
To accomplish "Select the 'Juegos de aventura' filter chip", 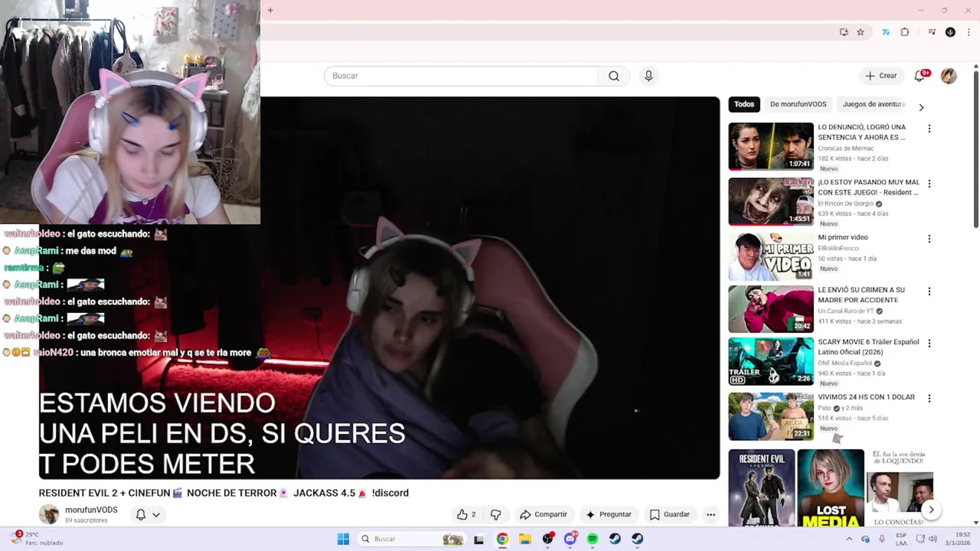I will 874,104.
